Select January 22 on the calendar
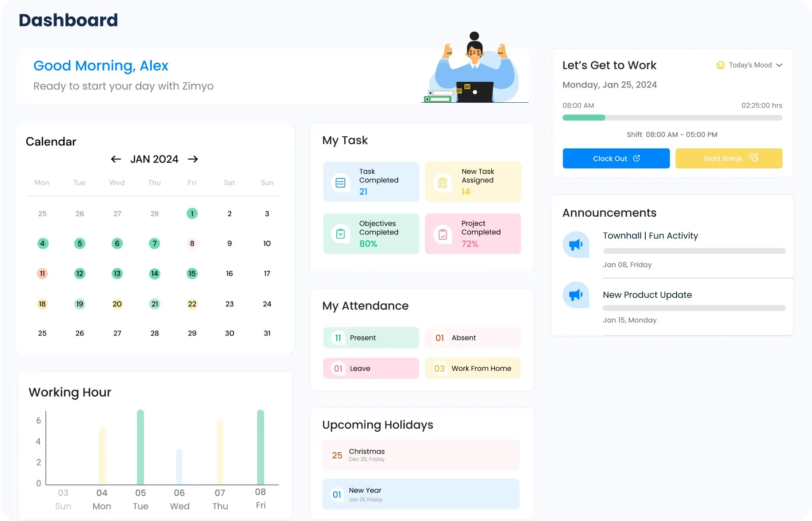The width and height of the screenshot is (812, 521). (192, 304)
